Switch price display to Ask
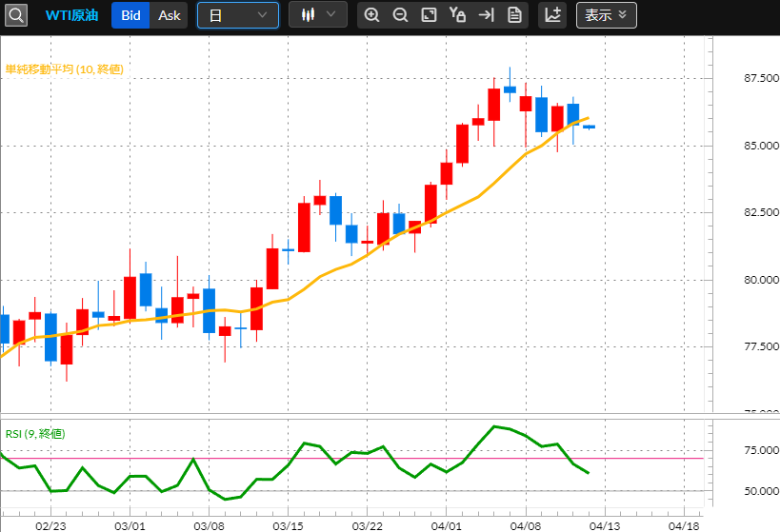Screen dimensions: 780x532 170,15
